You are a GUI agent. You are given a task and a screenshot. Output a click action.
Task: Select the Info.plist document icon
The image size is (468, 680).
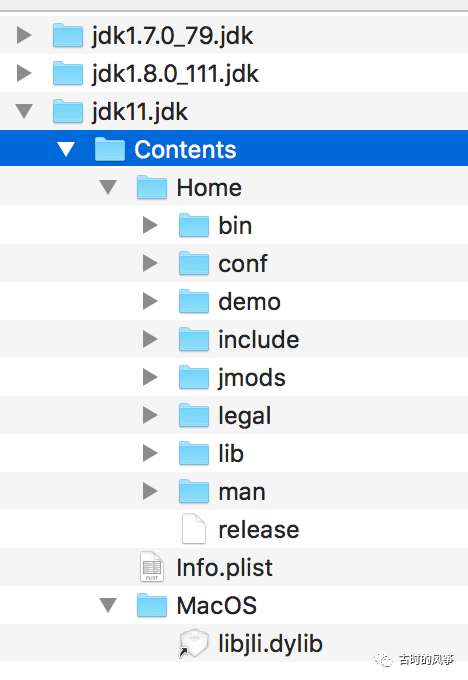[x=152, y=567]
